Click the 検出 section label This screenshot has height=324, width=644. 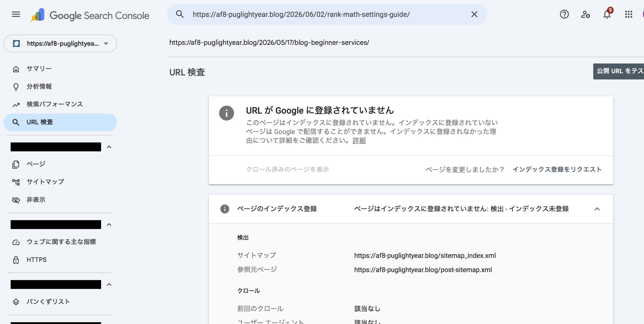243,237
